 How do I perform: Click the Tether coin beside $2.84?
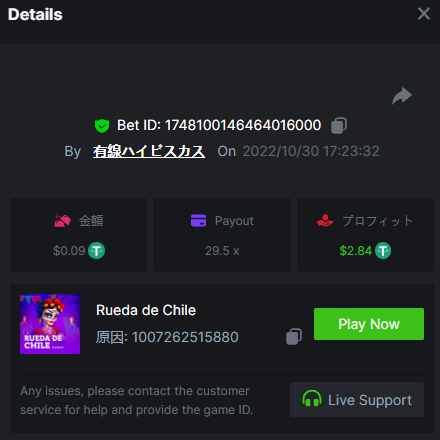(383, 251)
